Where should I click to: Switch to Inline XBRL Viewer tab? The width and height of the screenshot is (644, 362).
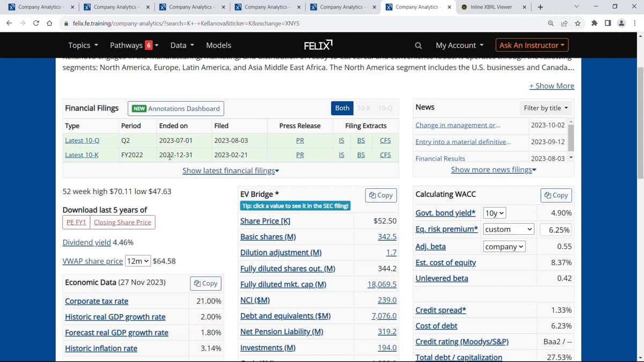[491, 7]
